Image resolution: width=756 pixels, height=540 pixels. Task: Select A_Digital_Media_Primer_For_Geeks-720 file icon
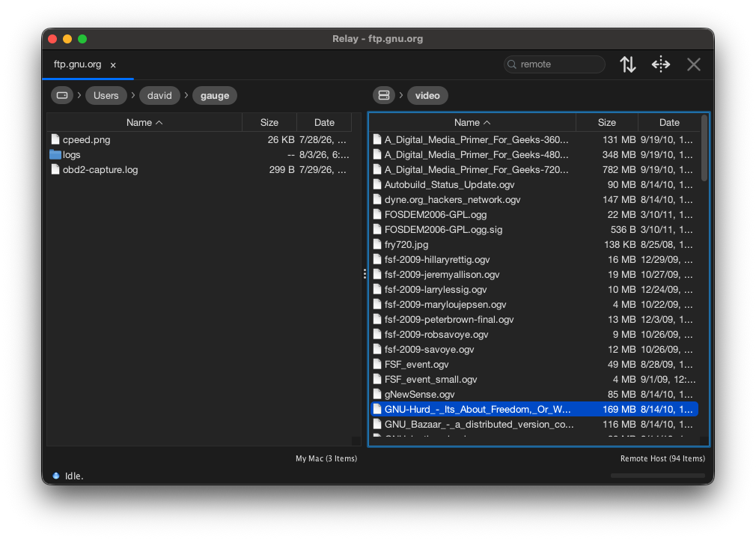point(377,169)
